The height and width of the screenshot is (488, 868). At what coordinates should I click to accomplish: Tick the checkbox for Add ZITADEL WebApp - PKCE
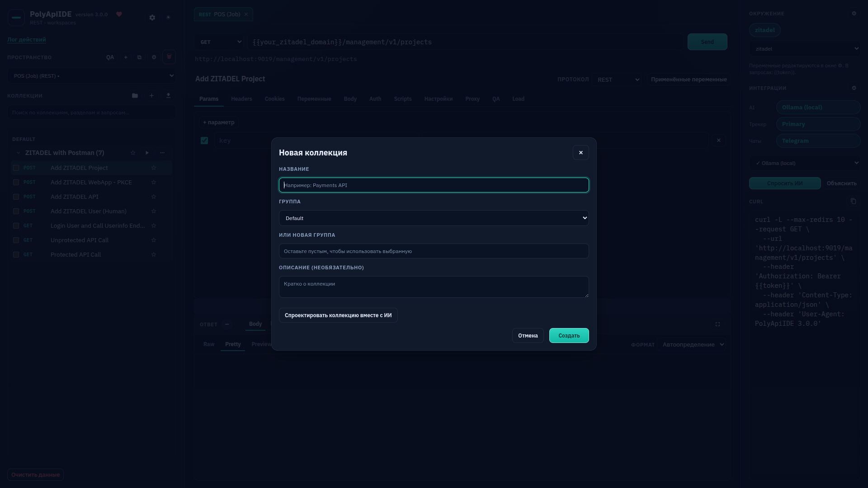tap(16, 183)
